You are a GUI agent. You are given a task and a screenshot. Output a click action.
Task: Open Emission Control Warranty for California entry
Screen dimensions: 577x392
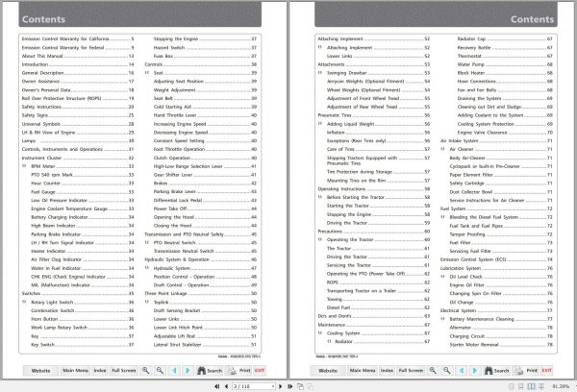coord(78,39)
